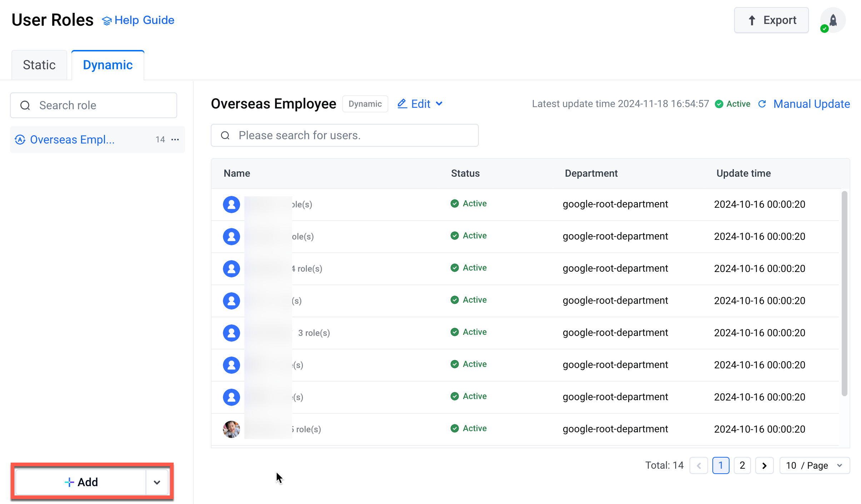Screen dimensions: 861x504
Task: Click the Department column header
Action: click(x=591, y=173)
